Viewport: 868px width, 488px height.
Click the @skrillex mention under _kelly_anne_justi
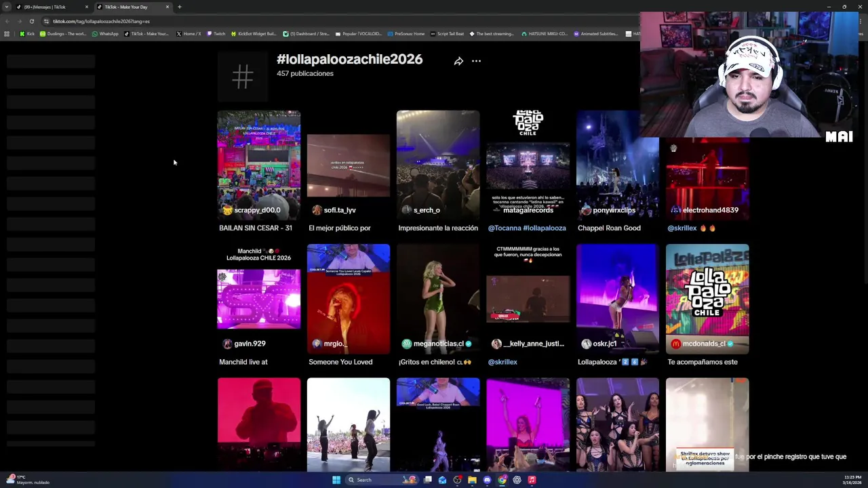point(502,362)
